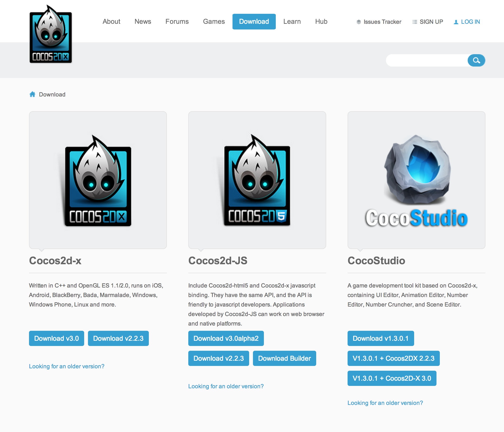Select Download v2.2.3 for Cocos2d-x

[118, 338]
